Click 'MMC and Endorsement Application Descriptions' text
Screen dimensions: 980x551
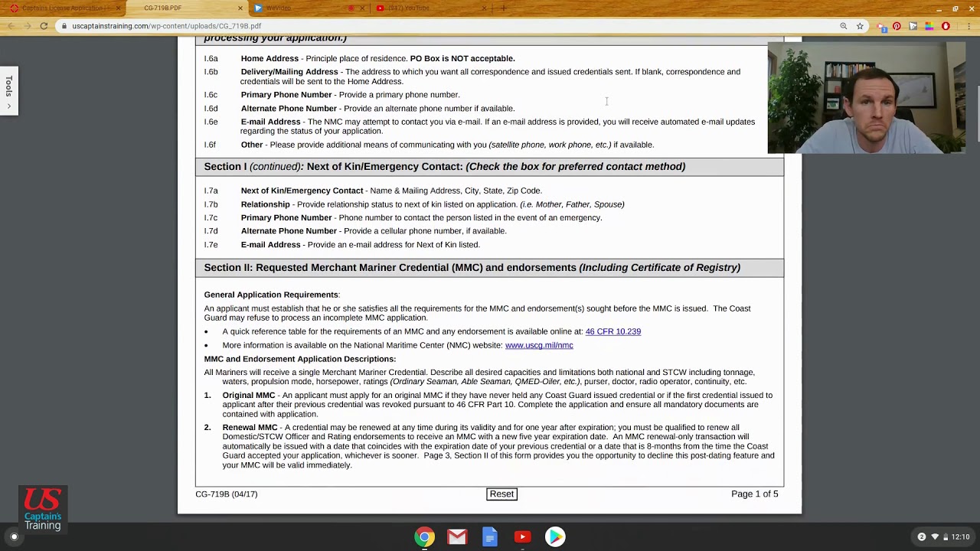[299, 358]
